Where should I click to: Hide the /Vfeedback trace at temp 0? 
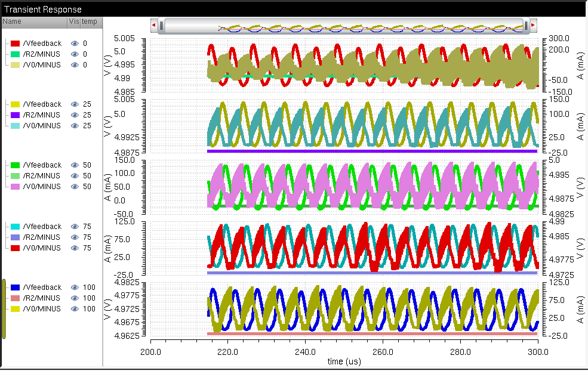75,44
